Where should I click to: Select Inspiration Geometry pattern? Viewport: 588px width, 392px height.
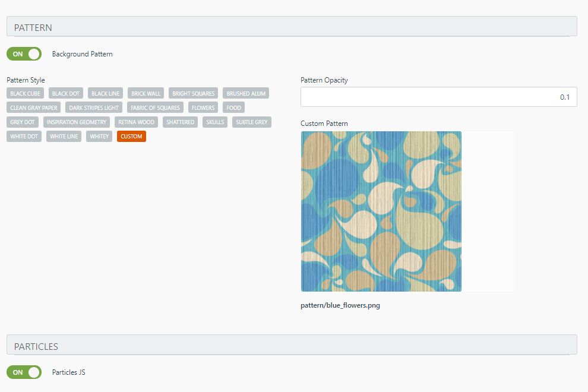point(77,122)
